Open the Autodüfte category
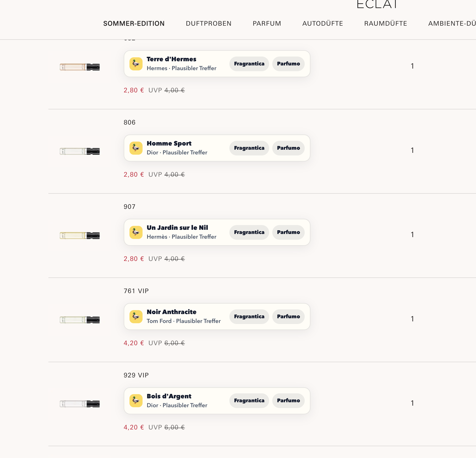 coord(322,24)
